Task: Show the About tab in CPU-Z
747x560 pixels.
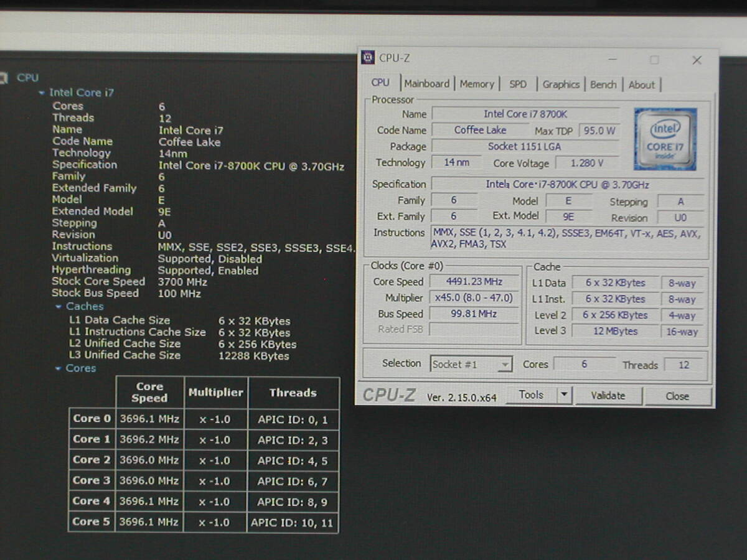Action: (641, 85)
